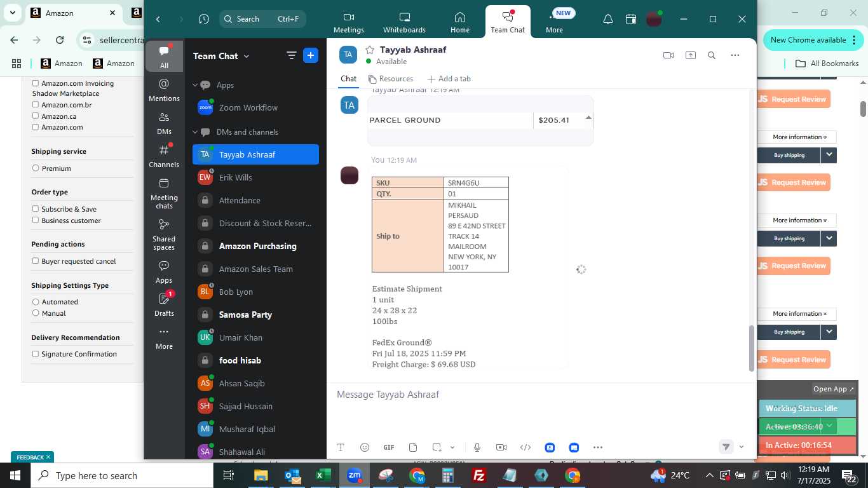
Task: Open All Bookmarks in Chrome
Action: [x=827, y=64]
